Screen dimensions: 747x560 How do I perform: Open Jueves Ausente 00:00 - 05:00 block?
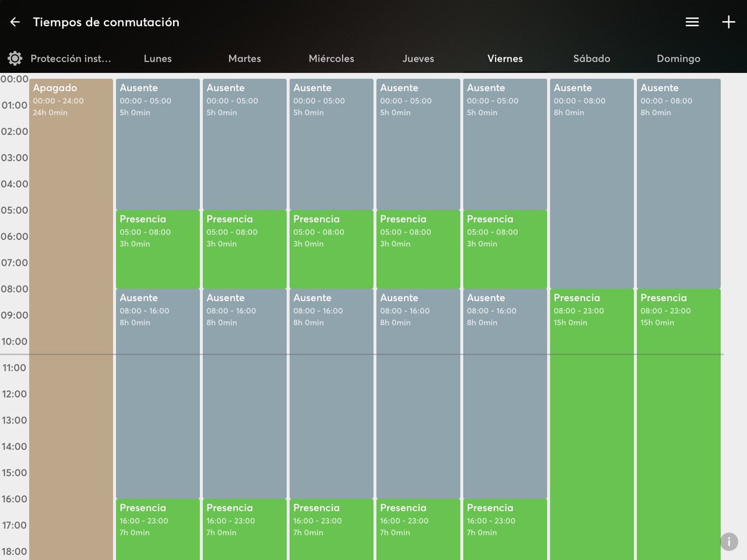[418, 144]
